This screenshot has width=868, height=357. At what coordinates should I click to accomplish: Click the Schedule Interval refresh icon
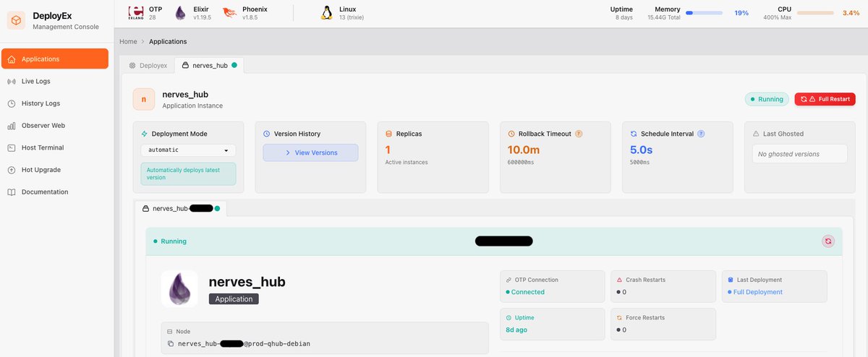tap(634, 134)
